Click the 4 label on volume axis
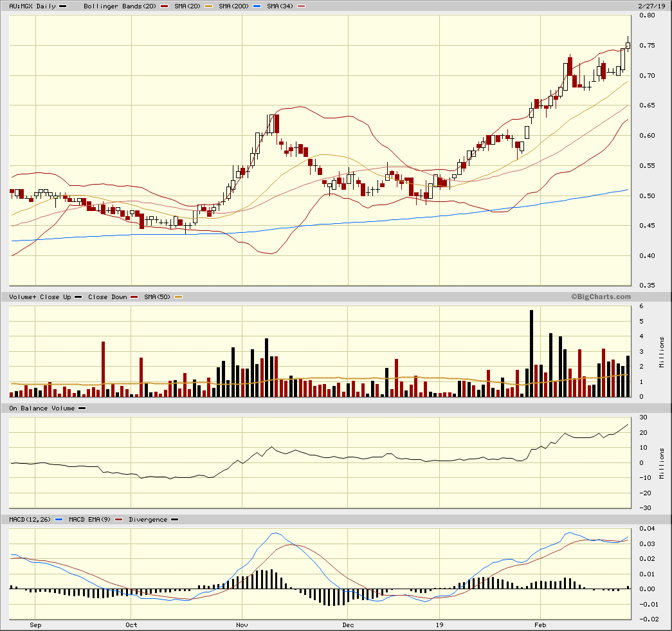The width and height of the screenshot is (672, 631). point(642,336)
